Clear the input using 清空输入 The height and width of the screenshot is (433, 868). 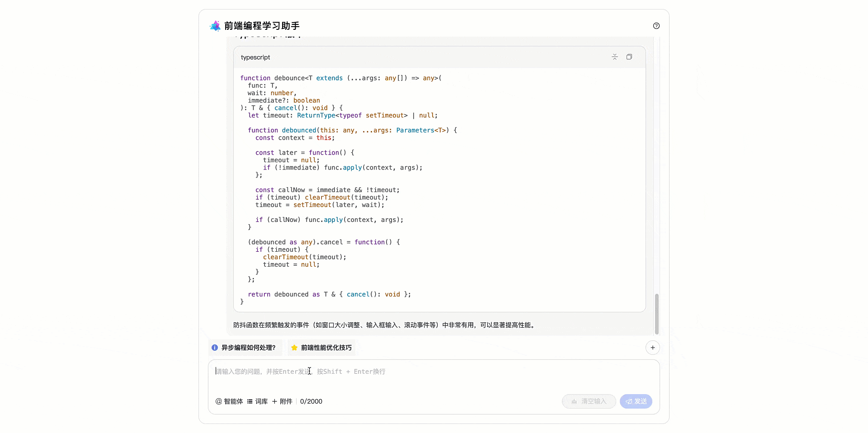click(589, 401)
